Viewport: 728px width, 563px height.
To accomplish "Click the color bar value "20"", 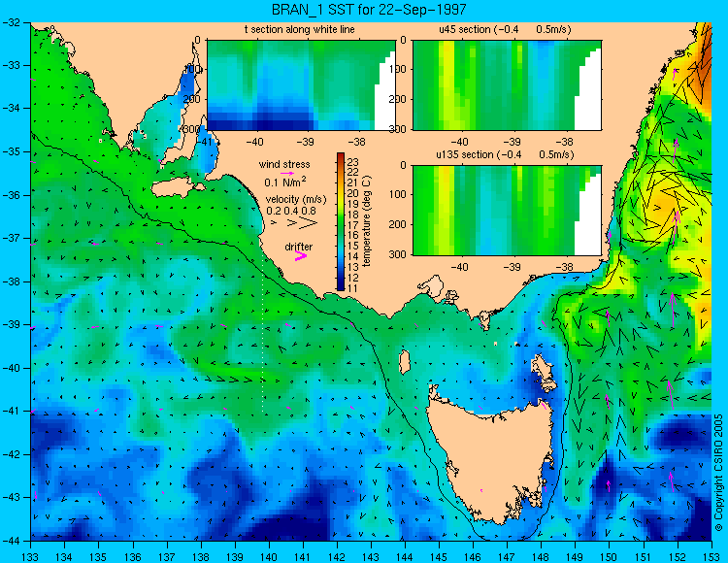I will [x=353, y=193].
